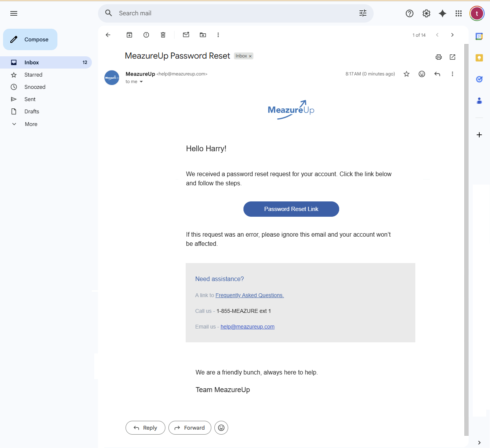Show search options in the search bar
Screen dimensions: 490x448
363,13
